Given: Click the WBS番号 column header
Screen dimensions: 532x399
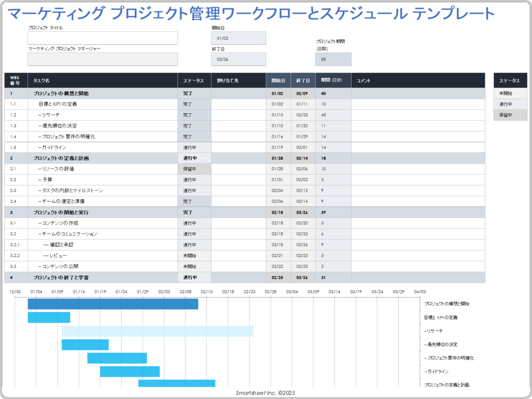Looking at the screenshot, I should [x=16, y=80].
